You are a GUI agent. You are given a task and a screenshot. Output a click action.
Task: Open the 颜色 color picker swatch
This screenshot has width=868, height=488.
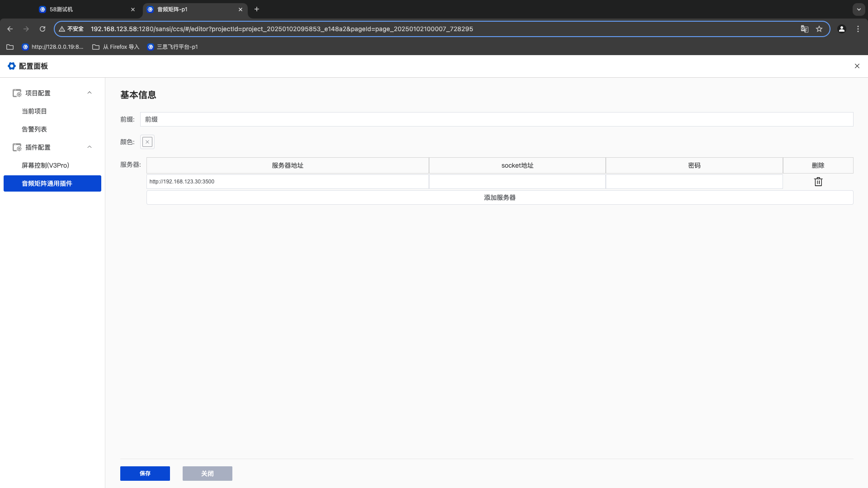pos(147,142)
